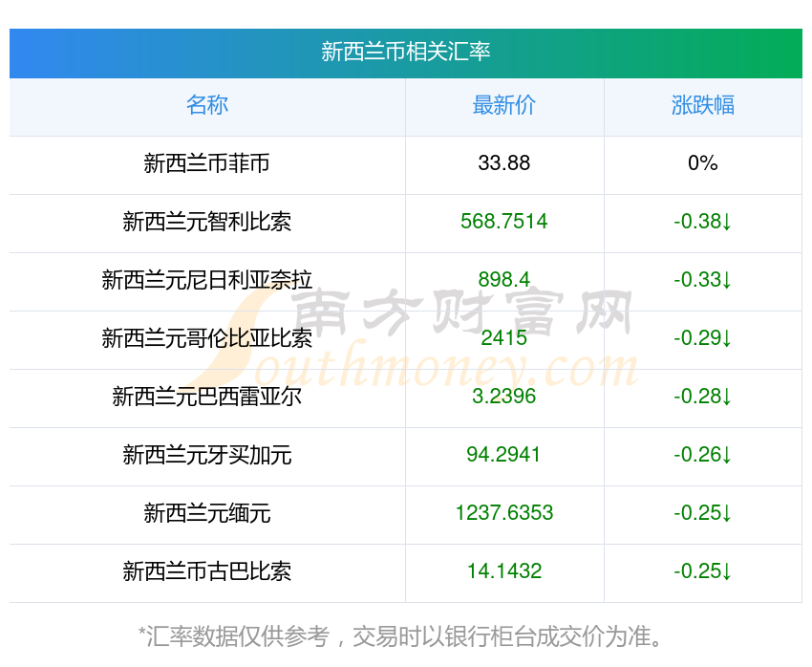Click the price 568.7514

point(503,221)
